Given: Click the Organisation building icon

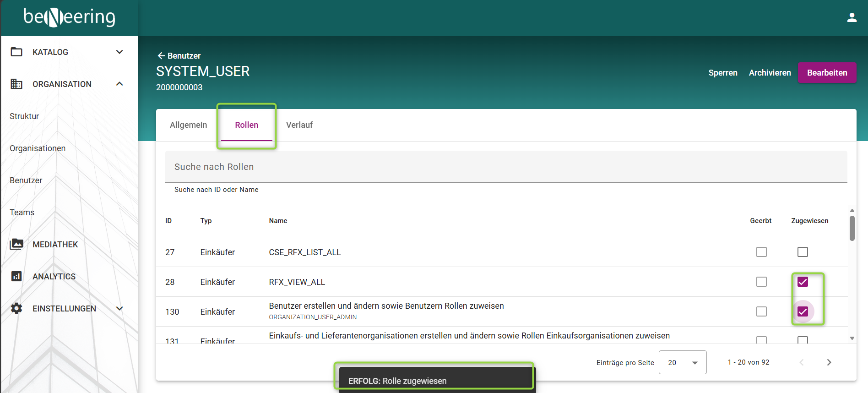Looking at the screenshot, I should (x=16, y=84).
